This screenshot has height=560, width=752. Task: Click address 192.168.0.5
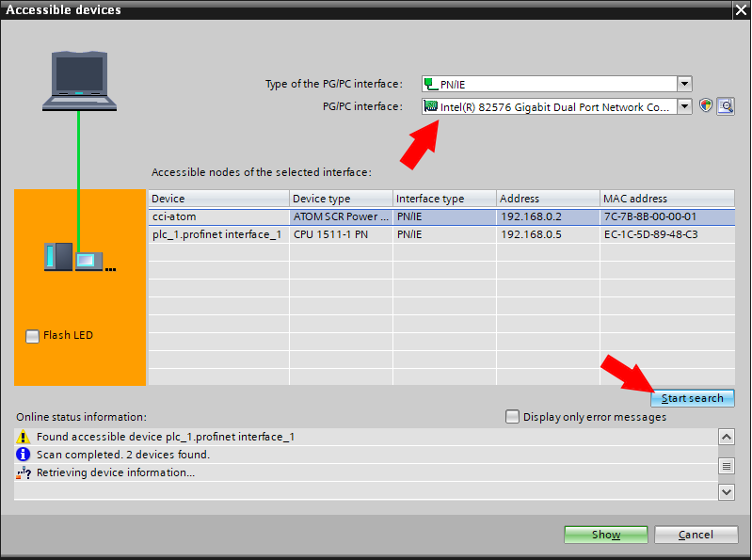pos(531,234)
